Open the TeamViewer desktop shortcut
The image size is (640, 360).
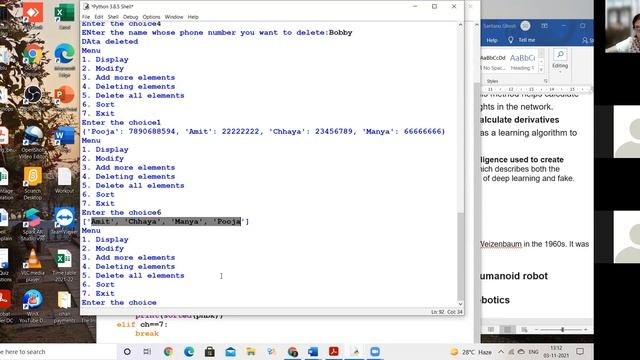pyautogui.click(x=64, y=221)
